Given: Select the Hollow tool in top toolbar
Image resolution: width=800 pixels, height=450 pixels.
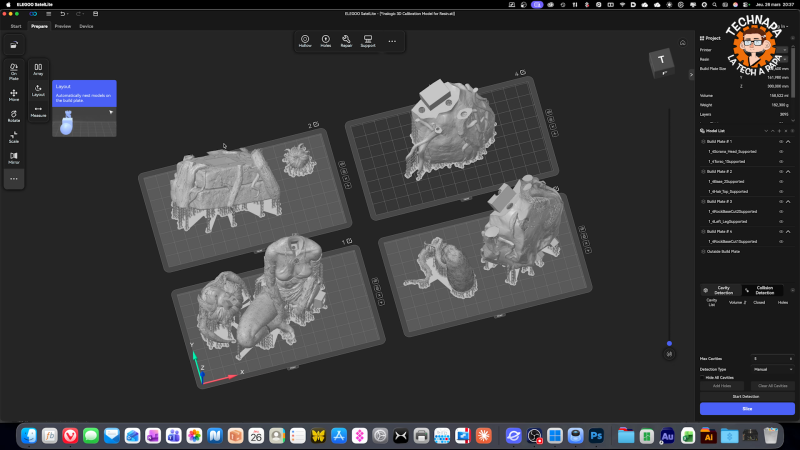Looking at the screenshot, I should pyautogui.click(x=305, y=41).
